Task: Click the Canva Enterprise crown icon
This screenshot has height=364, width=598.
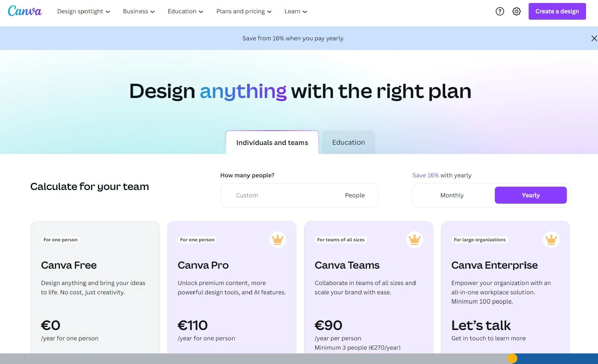Action: click(551, 240)
